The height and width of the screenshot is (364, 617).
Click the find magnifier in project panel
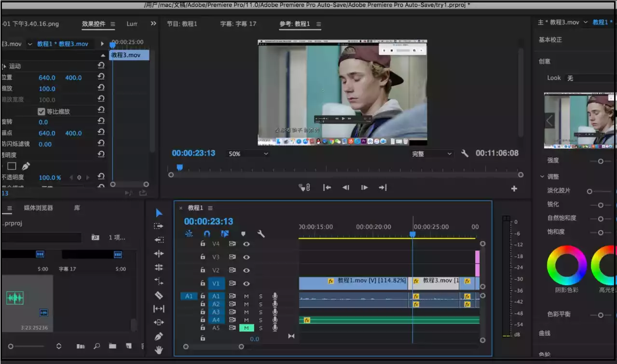point(97,346)
